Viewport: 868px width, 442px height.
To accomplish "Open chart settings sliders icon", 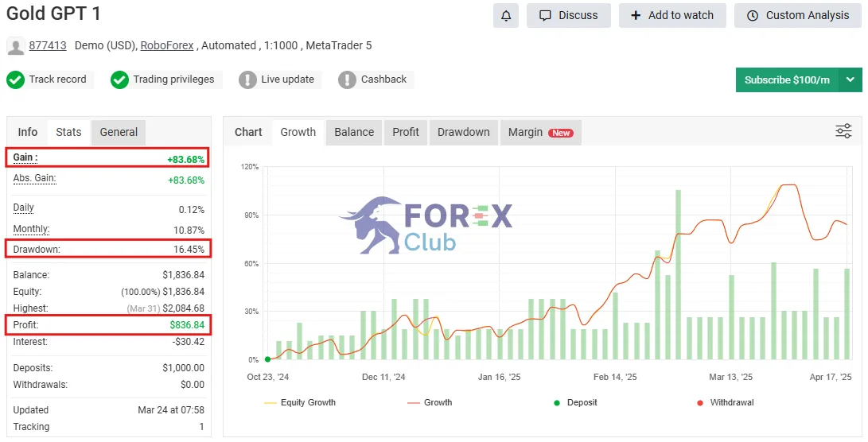I will point(843,131).
